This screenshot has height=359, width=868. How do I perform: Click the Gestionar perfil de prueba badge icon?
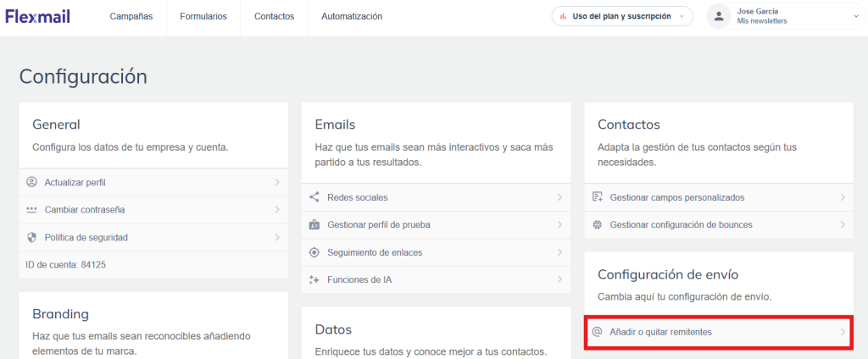point(314,224)
